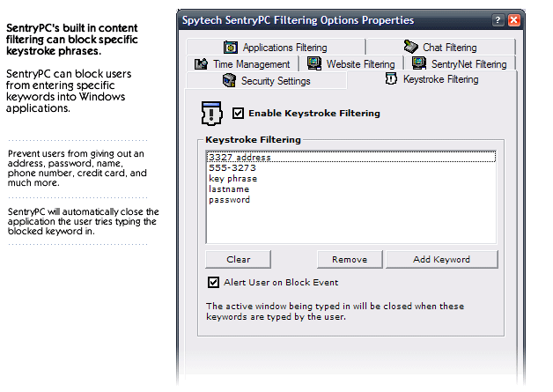Click the Chat Filtering tab icon
Screen dimensions: 553x392
click(411, 47)
